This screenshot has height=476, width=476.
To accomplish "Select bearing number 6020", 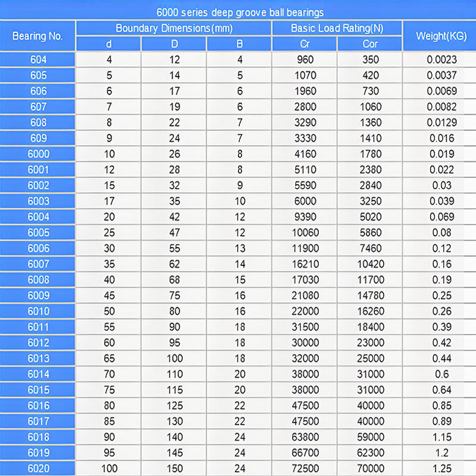I will [38, 468].
